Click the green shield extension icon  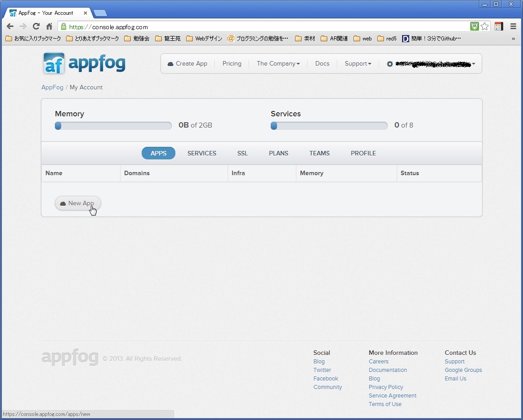point(474,27)
